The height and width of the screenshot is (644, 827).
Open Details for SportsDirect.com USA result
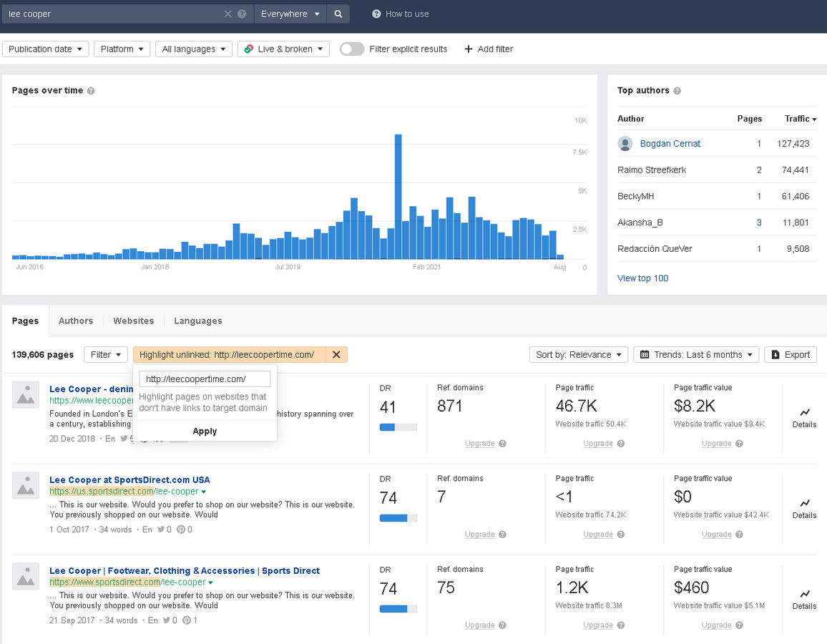(x=804, y=509)
